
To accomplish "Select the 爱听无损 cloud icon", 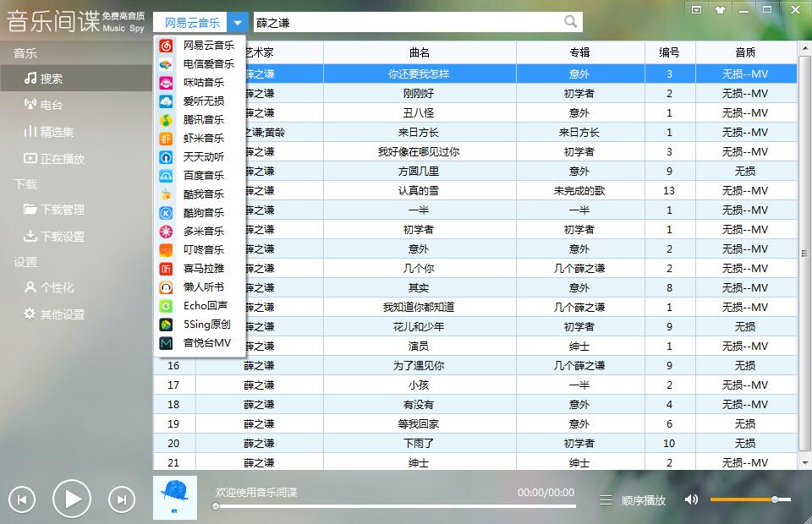I will click(x=166, y=101).
